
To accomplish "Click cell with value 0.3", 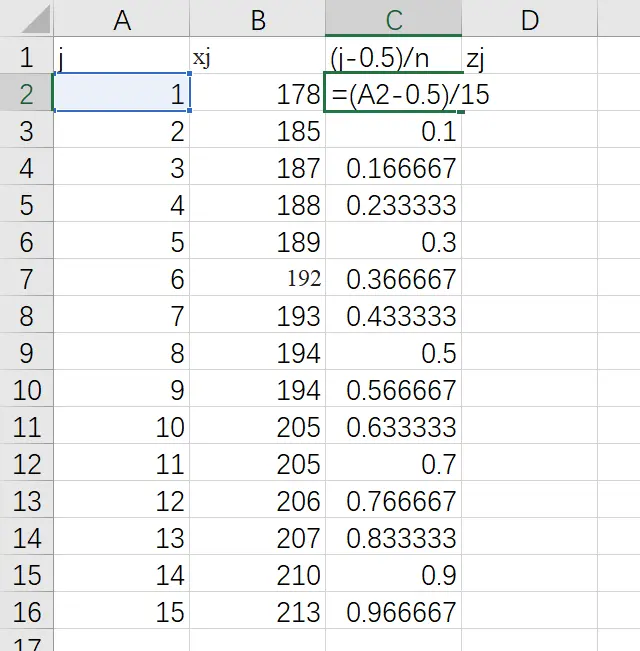I will pos(393,240).
